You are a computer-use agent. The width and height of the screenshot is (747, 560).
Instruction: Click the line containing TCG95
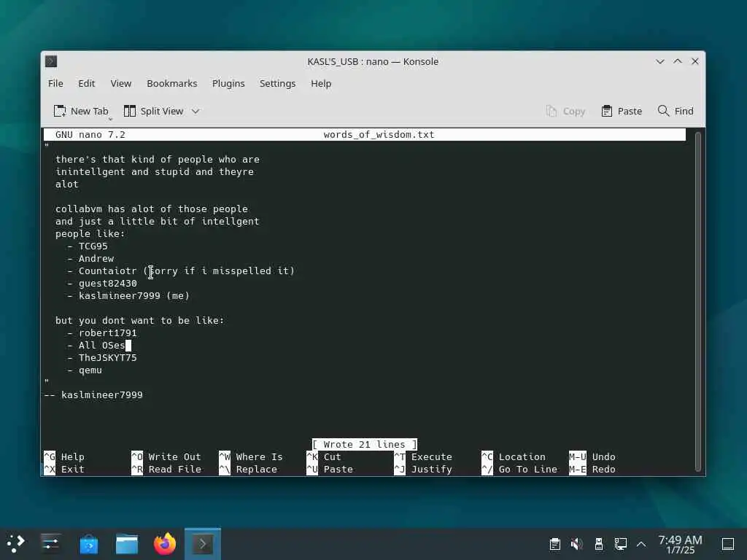(88, 246)
